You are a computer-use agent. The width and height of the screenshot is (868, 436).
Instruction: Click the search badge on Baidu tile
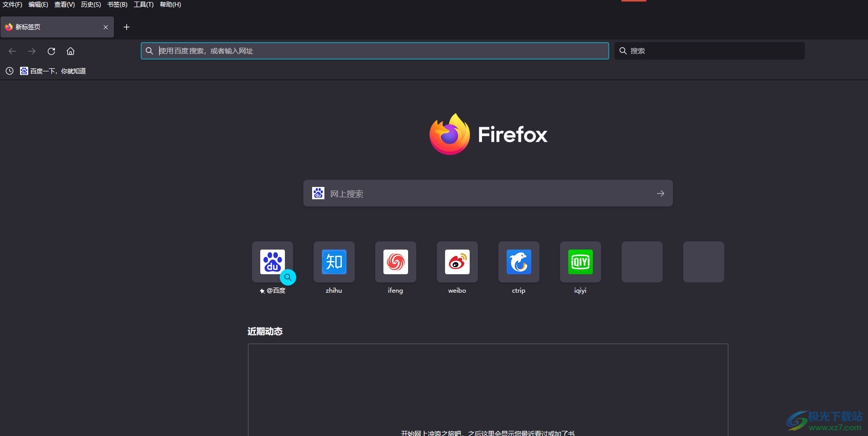point(288,277)
